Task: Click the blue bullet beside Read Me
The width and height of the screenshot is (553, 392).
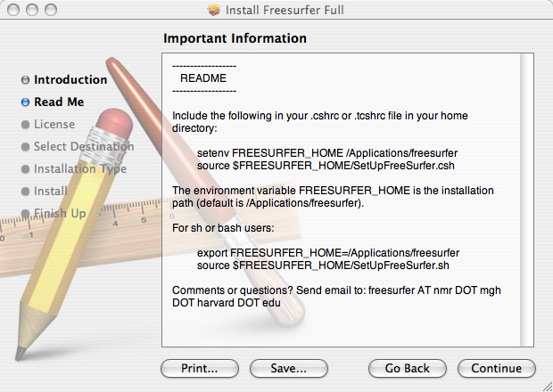Action: 25,102
